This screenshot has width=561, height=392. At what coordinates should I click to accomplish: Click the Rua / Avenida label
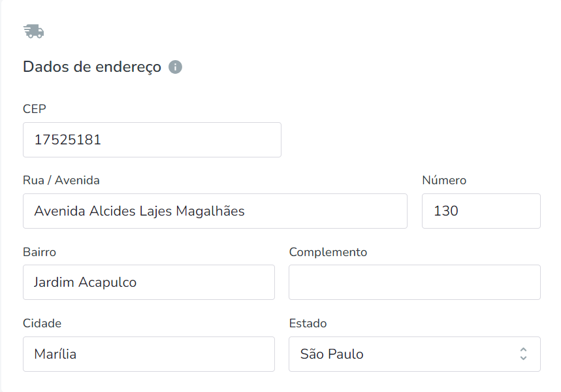pyautogui.click(x=61, y=180)
